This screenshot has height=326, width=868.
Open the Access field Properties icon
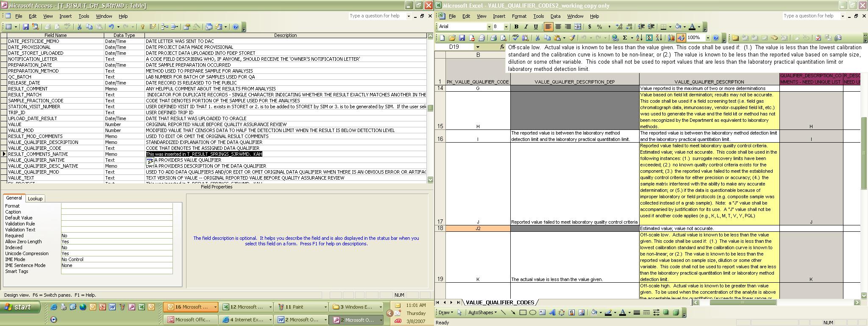pyautogui.click(x=186, y=27)
